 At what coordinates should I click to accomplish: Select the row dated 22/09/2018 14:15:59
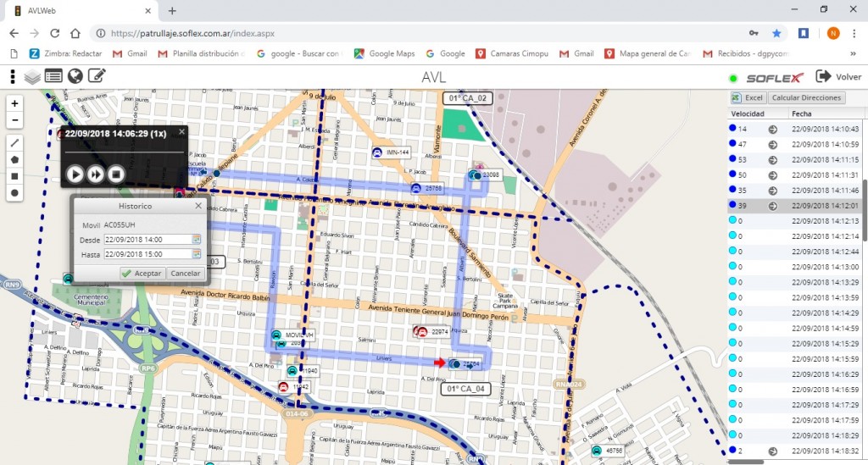(x=794, y=359)
